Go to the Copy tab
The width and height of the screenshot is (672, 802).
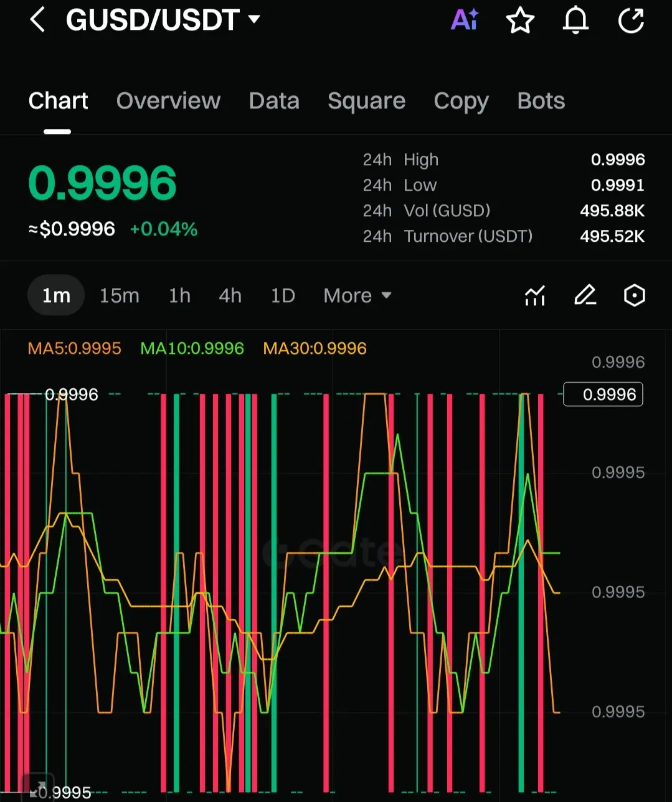point(461,101)
